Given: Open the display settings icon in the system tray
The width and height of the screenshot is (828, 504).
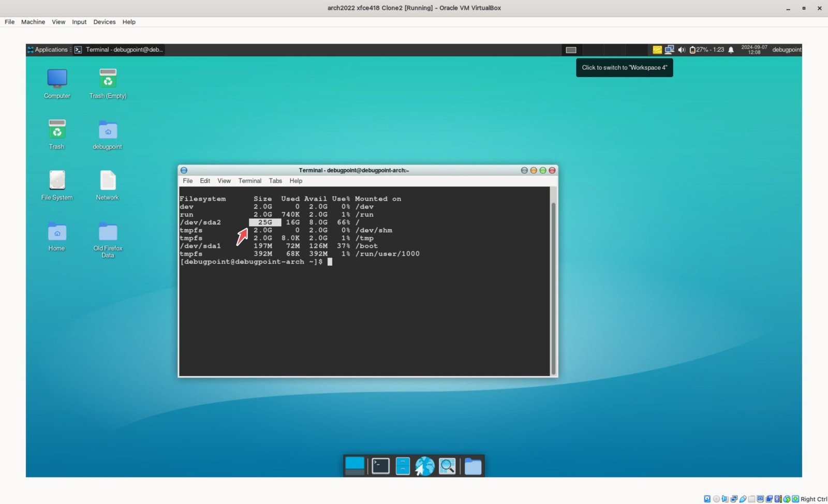Looking at the screenshot, I should pyautogui.click(x=669, y=50).
